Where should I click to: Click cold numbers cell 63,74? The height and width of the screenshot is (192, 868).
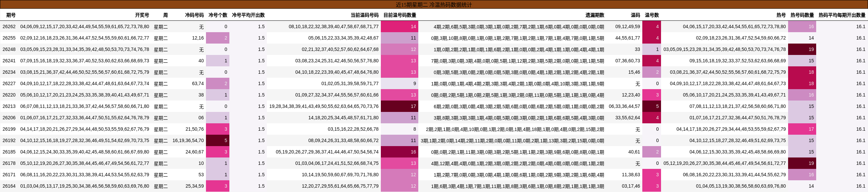[198, 84]
